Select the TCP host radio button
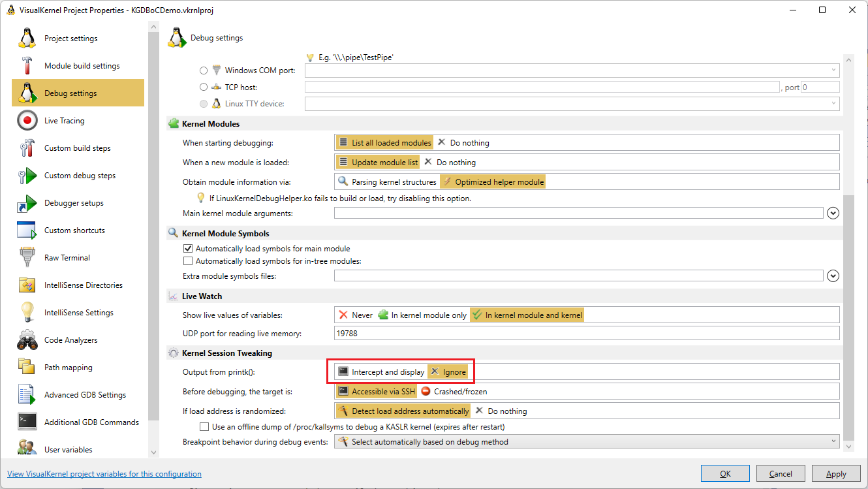Image resolution: width=868 pixels, height=489 pixels. click(x=204, y=87)
